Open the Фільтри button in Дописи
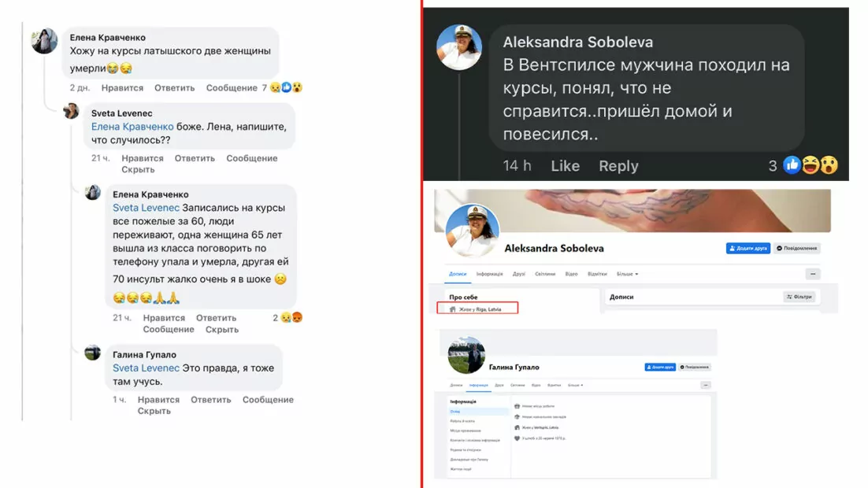 (799, 297)
